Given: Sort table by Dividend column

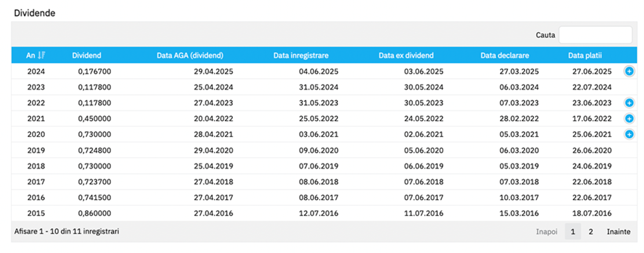Looking at the screenshot, I should (87, 55).
